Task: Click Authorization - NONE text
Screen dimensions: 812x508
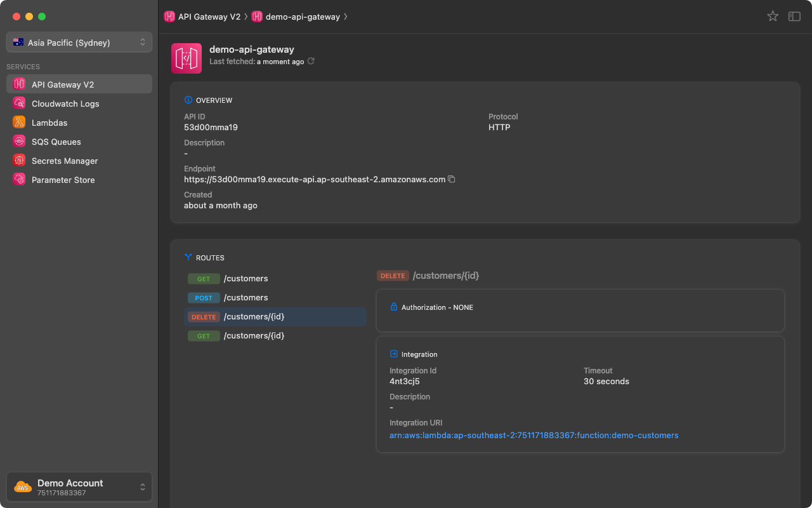Action: tap(437, 307)
